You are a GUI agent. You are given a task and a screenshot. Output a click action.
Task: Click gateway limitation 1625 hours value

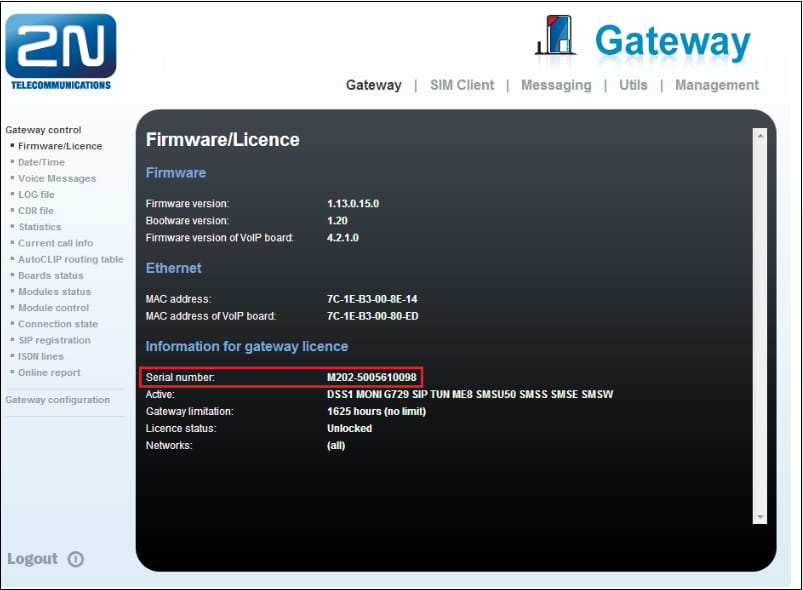point(376,411)
